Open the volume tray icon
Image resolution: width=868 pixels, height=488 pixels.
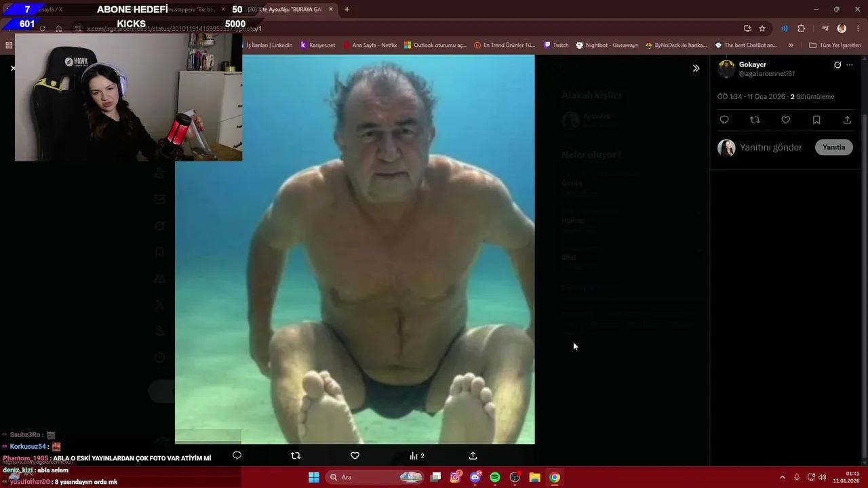click(x=822, y=477)
